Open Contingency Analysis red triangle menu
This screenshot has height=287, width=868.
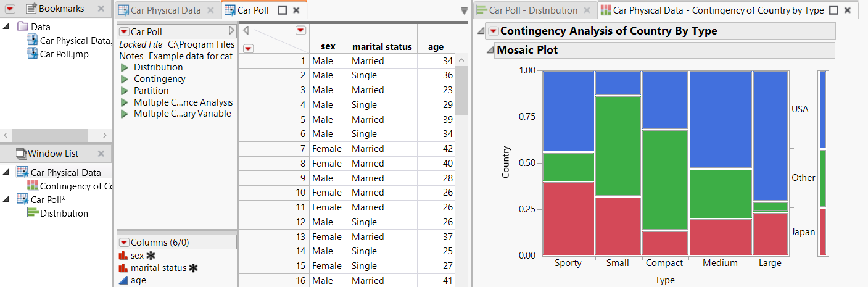click(x=493, y=31)
